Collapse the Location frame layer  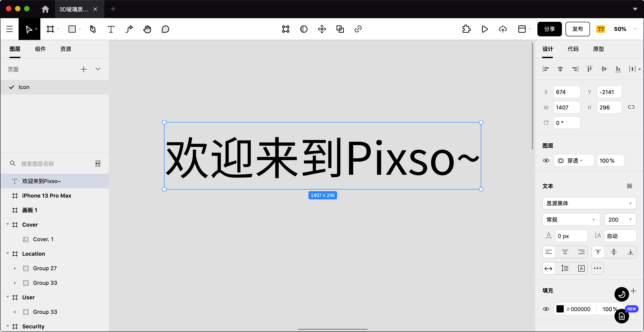(8, 253)
